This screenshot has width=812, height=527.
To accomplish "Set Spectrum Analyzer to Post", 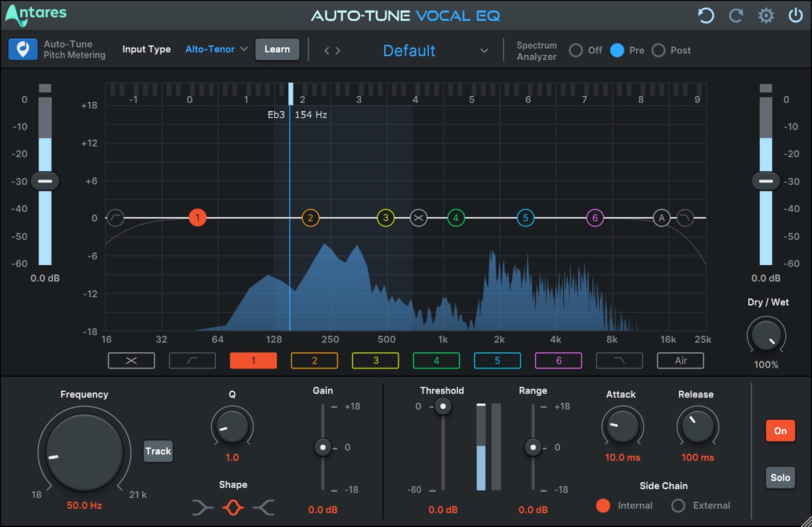I will 658,50.
